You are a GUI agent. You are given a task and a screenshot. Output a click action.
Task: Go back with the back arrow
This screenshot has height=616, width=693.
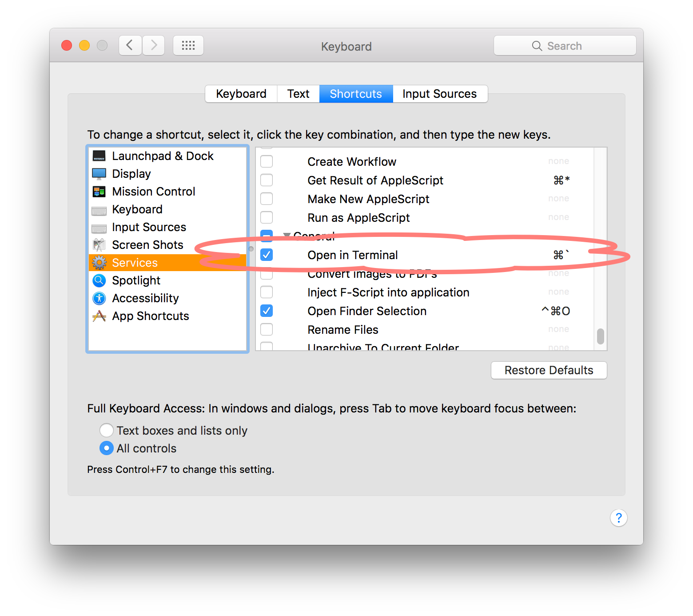(x=130, y=45)
